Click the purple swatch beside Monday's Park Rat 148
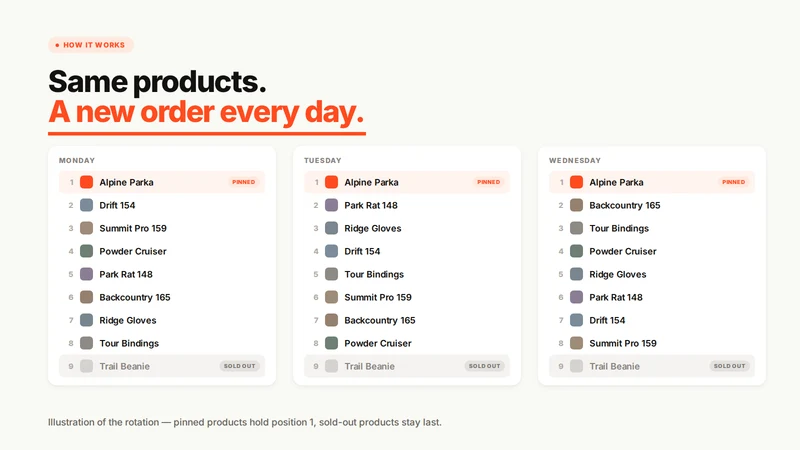The height and width of the screenshot is (450, 800). 87,274
